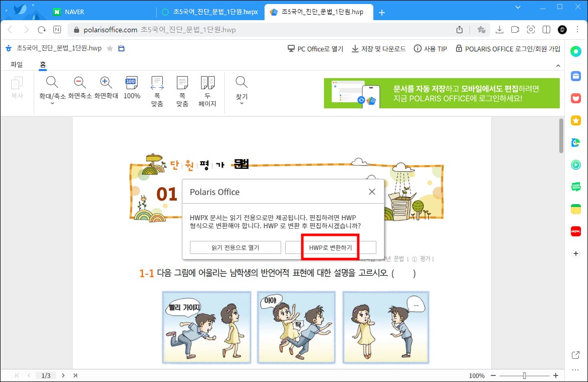Click the next page arrow in the page navigator
This screenshot has height=382, width=588.
tap(63, 375)
